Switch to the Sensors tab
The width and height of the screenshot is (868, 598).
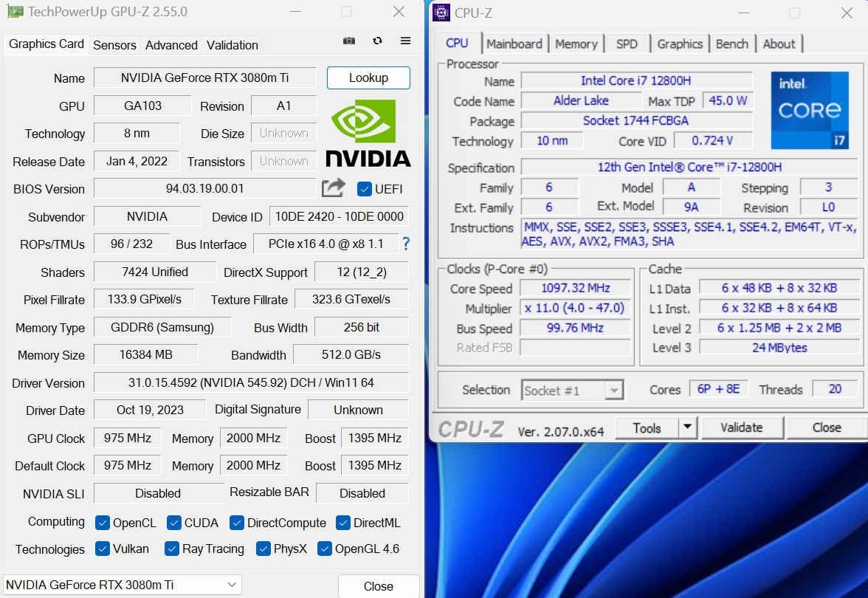click(x=114, y=46)
